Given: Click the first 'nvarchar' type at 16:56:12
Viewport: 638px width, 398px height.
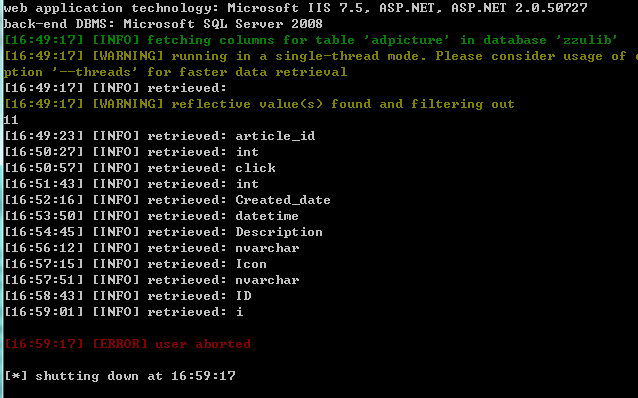Looking at the screenshot, I should pyautogui.click(x=267, y=248).
